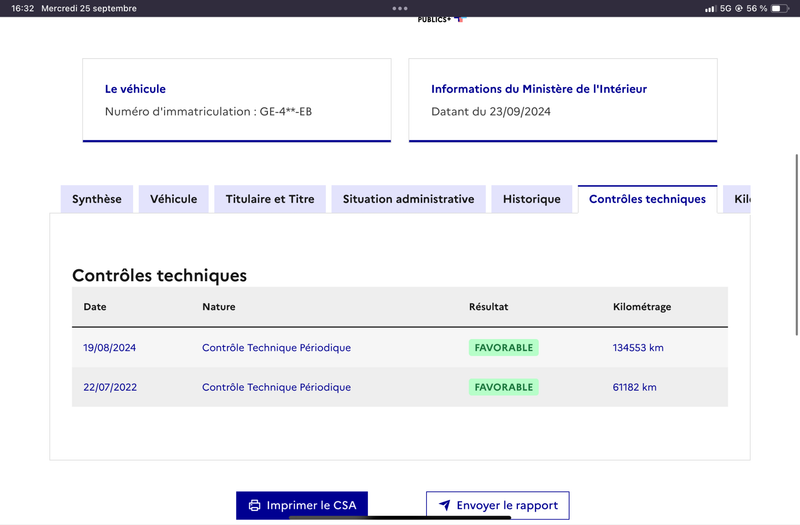
Task: Tap the battery icon in status bar
Action: [779, 8]
